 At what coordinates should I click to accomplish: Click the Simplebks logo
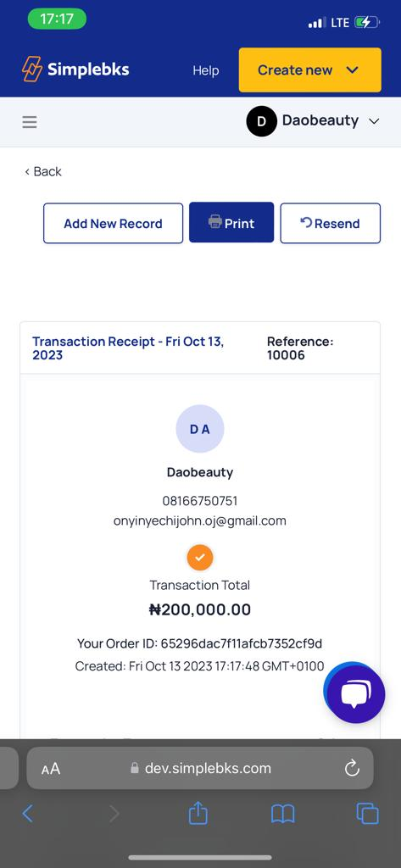tap(75, 70)
